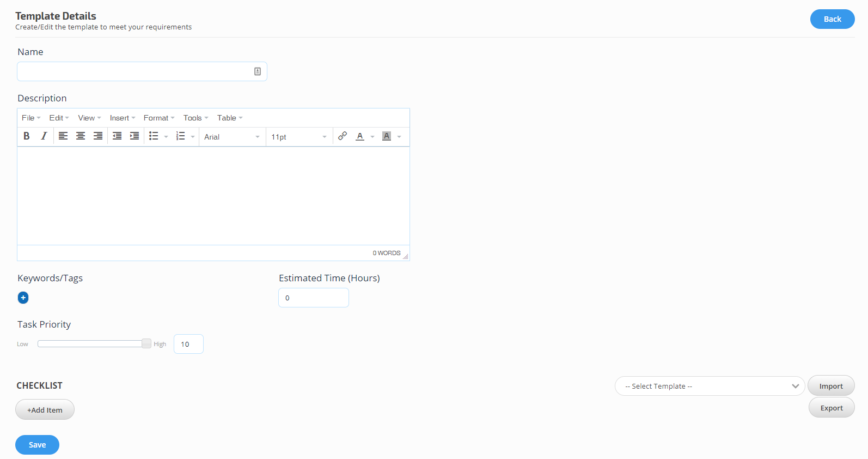Click the Low priority label
The image size is (868, 459).
coord(22,344)
